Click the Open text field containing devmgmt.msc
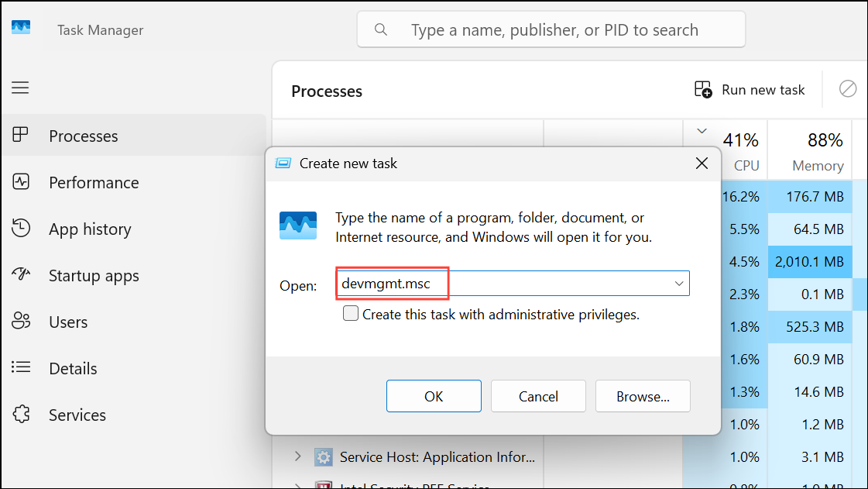This screenshot has width=868, height=489. click(x=513, y=284)
